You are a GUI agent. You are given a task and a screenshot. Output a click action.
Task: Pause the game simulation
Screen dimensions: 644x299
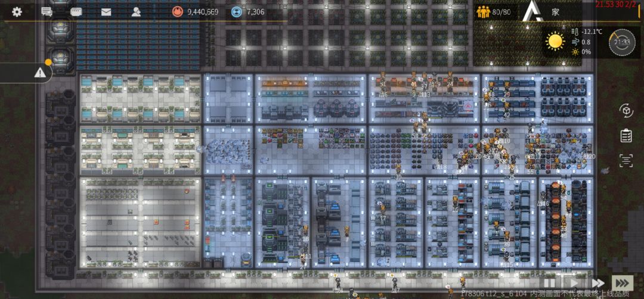pos(549,282)
